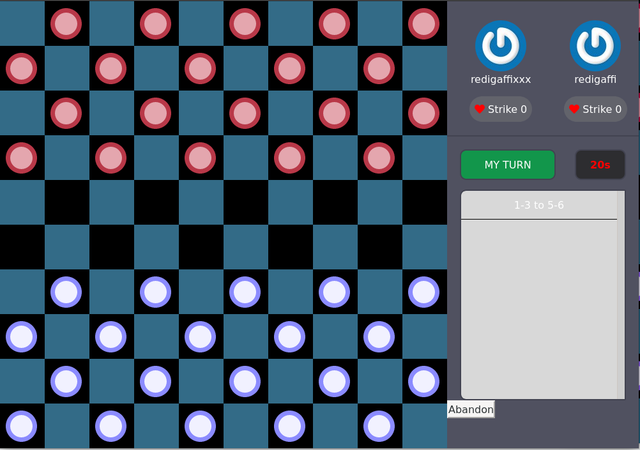This screenshot has width=640, height=450.
Task: Select white piece in bottom row, ninth column
Action: point(379,426)
